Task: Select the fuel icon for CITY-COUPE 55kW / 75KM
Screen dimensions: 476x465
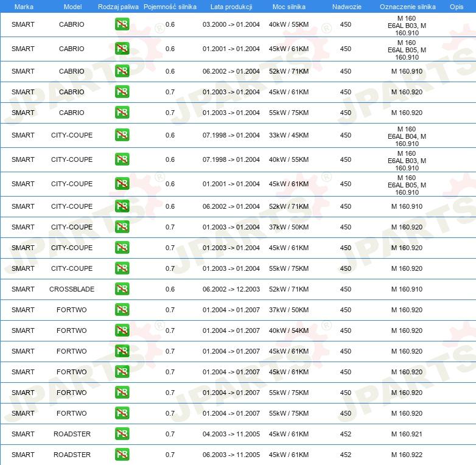Action: [x=122, y=268]
